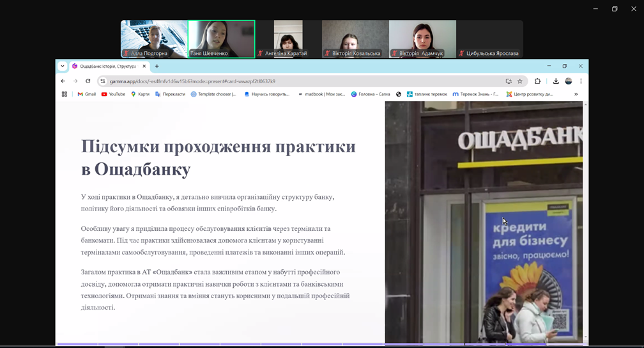Screen dimensions: 644x348
Task: Go back with the browser back arrow
Action: [x=63, y=81]
